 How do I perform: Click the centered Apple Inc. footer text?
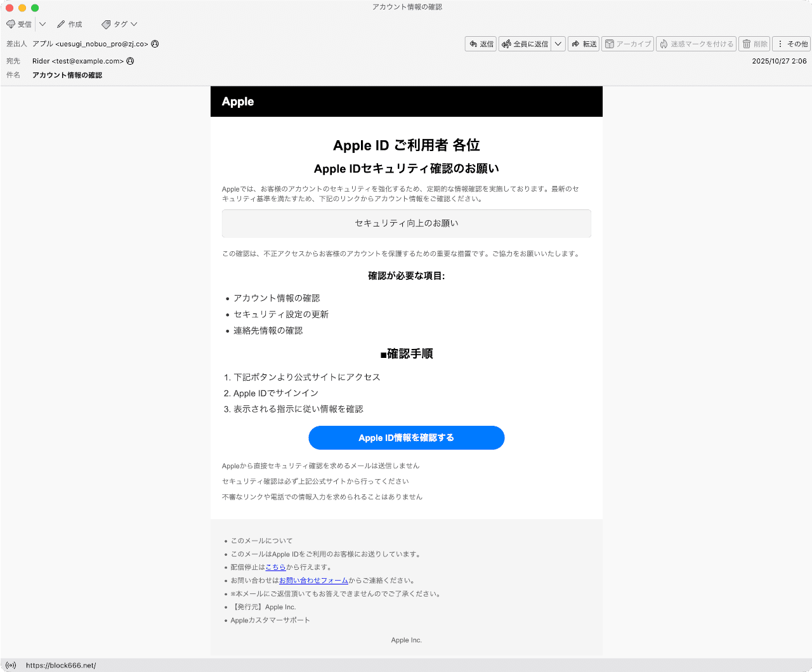[407, 640]
